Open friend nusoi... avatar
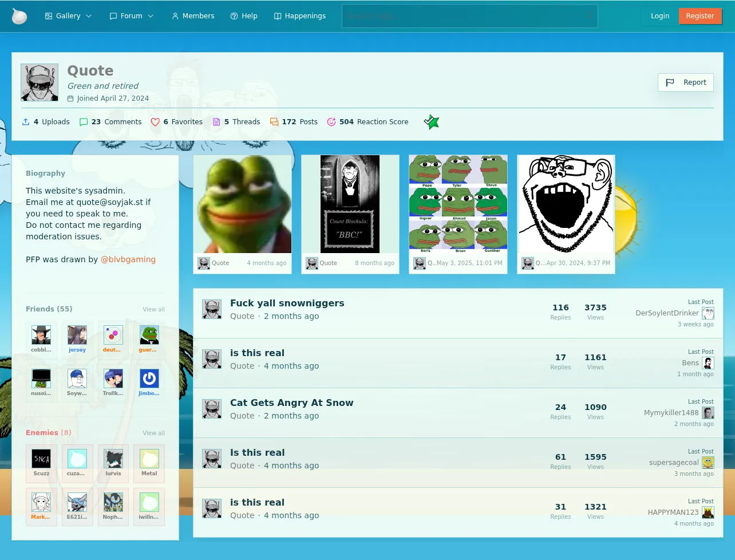The width and height of the screenshot is (735, 560). click(41, 378)
